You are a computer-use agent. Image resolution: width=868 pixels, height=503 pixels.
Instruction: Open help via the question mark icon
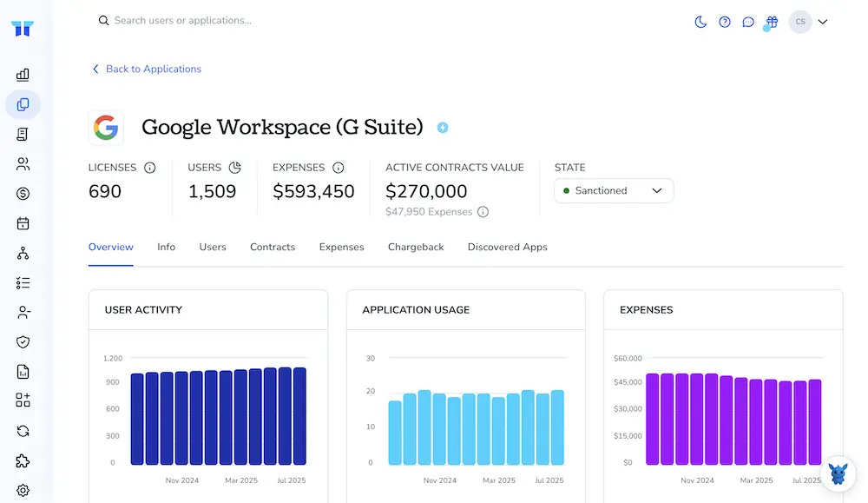click(x=725, y=23)
